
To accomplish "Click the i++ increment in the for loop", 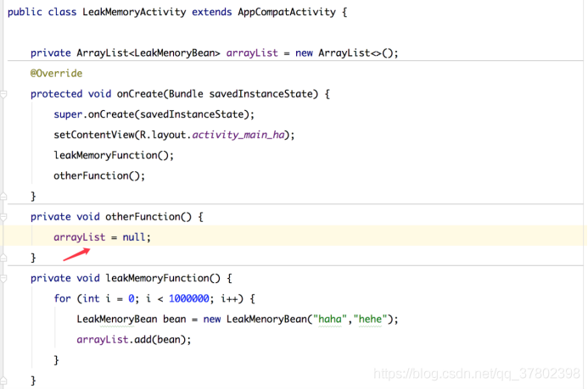I will tap(229, 298).
